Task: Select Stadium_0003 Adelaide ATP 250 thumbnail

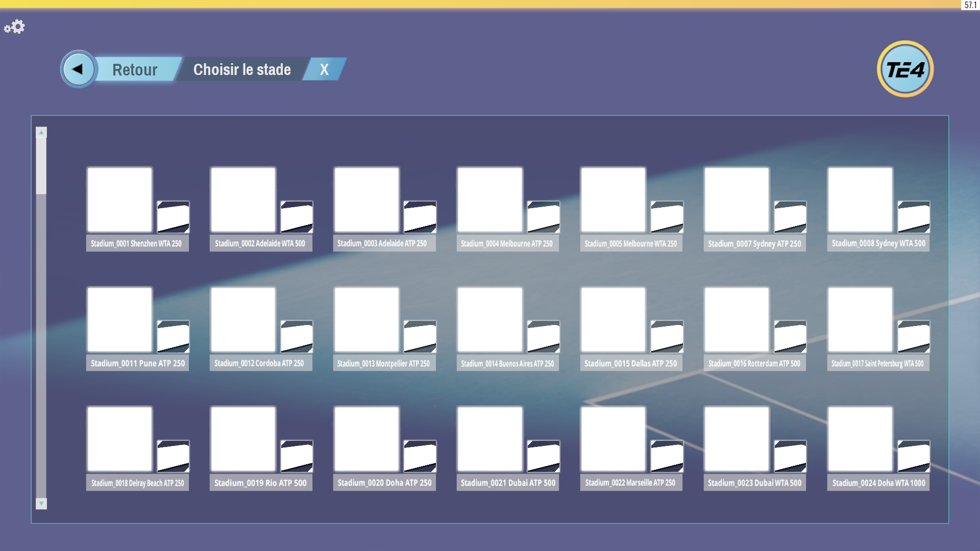Action: pos(366,200)
